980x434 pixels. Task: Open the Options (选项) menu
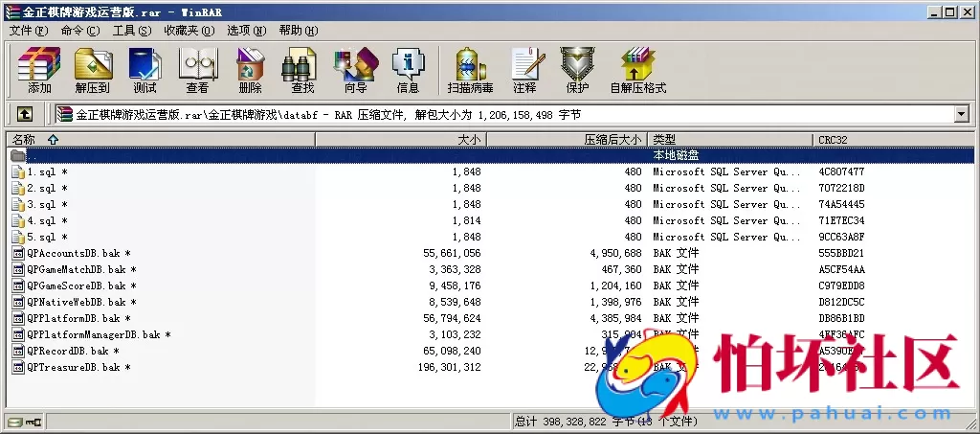point(246,30)
